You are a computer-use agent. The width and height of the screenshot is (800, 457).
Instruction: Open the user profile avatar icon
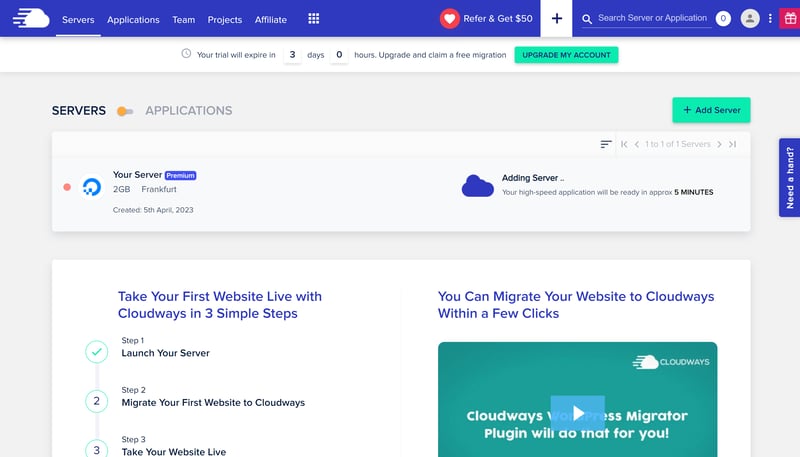[x=750, y=19]
